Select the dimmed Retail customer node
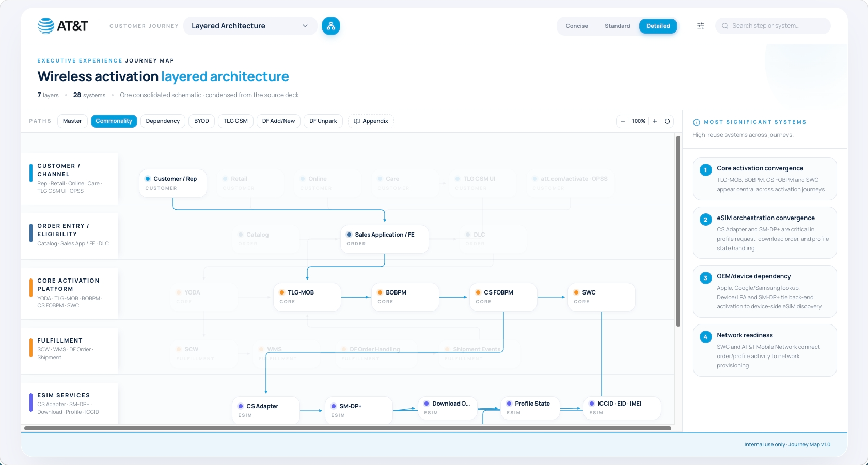 [x=250, y=183]
